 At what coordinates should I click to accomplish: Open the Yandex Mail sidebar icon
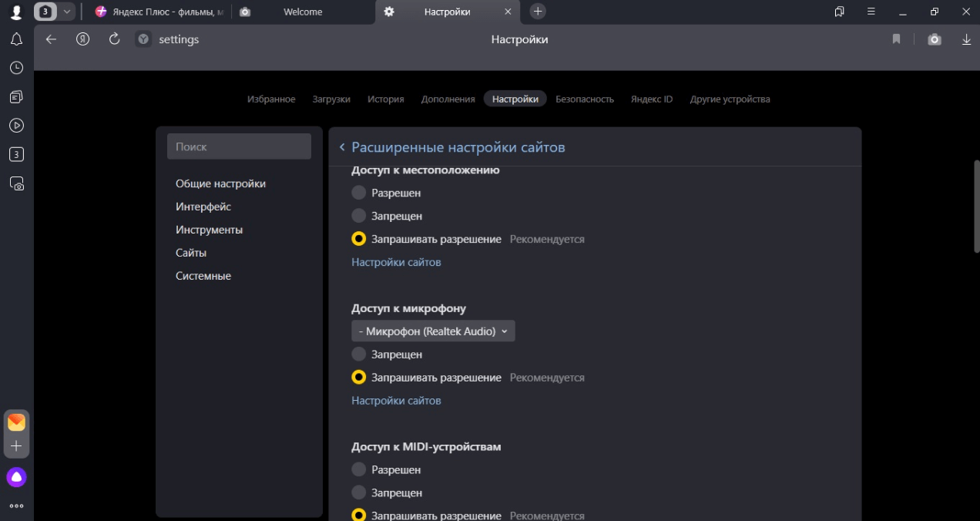(x=16, y=422)
